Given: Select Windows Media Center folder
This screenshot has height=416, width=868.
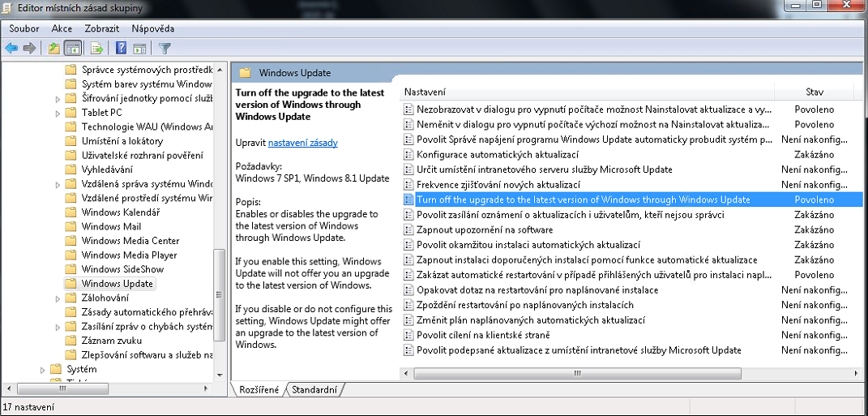Looking at the screenshot, I should [x=130, y=241].
